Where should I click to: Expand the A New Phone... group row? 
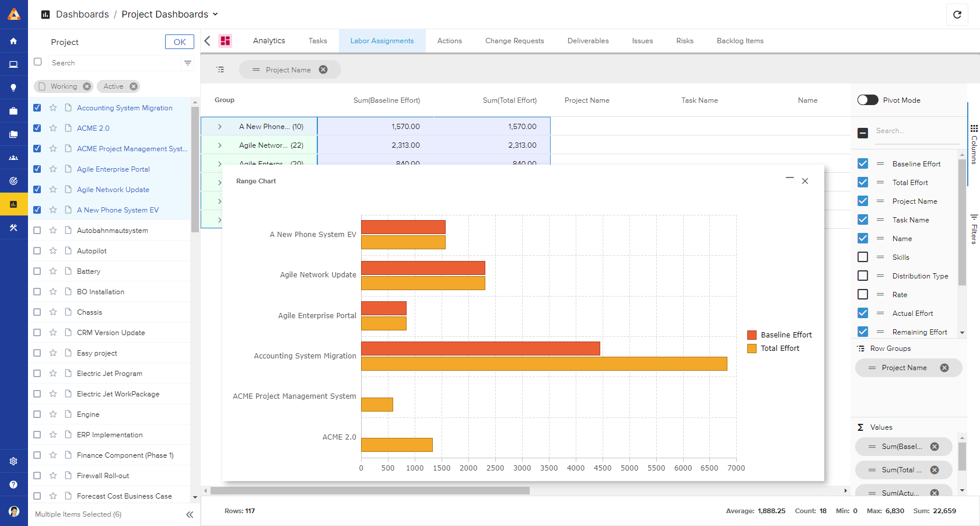[x=220, y=126]
